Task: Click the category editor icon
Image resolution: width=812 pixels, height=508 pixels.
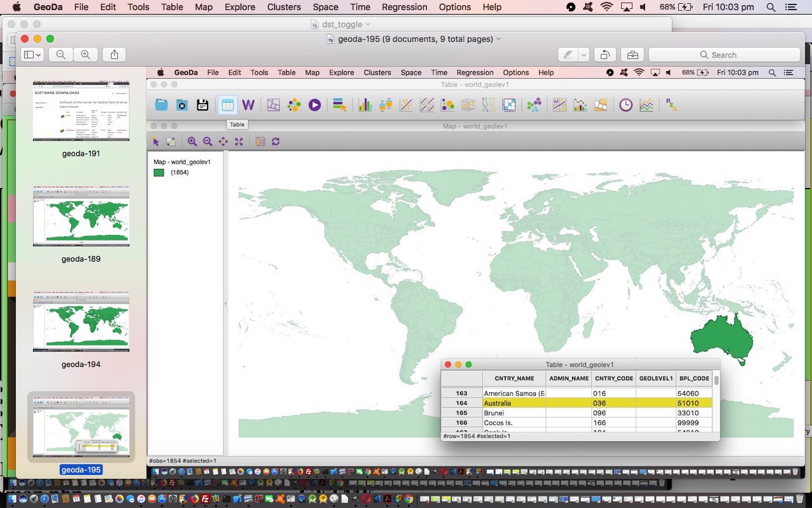Action: point(339,105)
